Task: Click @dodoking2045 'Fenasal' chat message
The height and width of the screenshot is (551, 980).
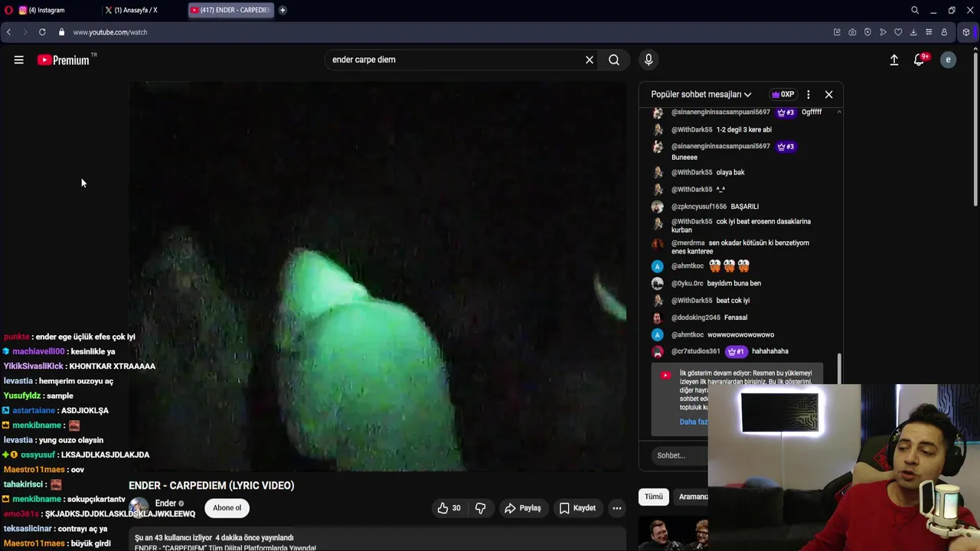Action: coord(740,318)
